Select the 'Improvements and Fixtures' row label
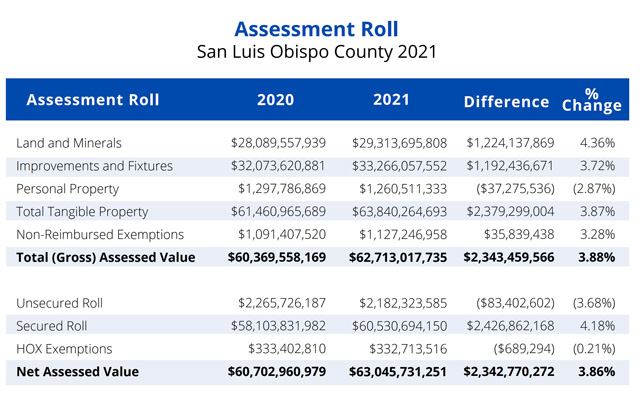 coord(95,166)
